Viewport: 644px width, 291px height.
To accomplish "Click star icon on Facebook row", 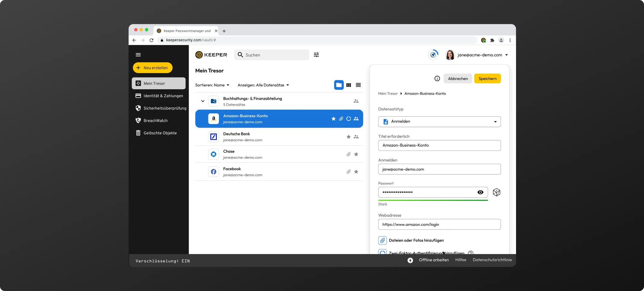I will coord(356,172).
